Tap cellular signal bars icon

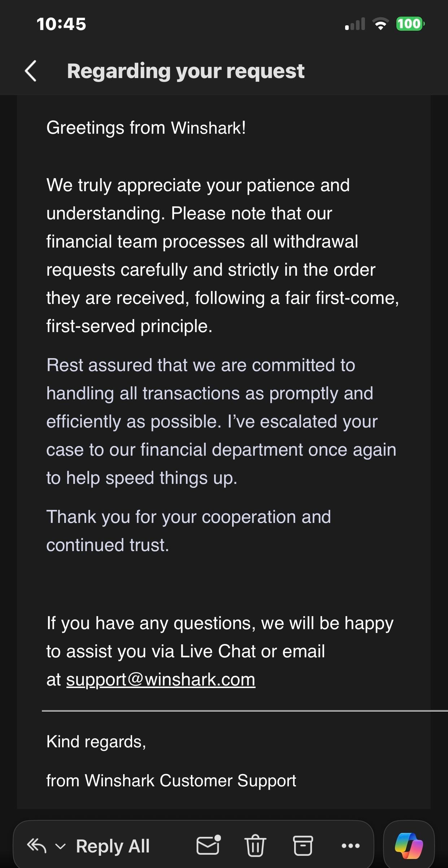coord(355,24)
